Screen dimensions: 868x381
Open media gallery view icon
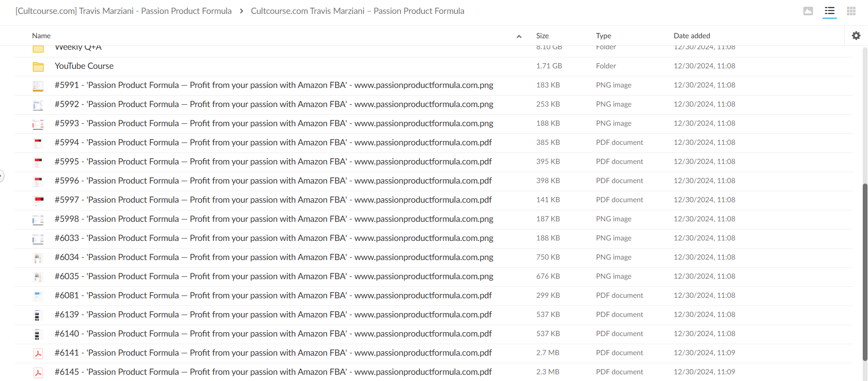coord(808,11)
